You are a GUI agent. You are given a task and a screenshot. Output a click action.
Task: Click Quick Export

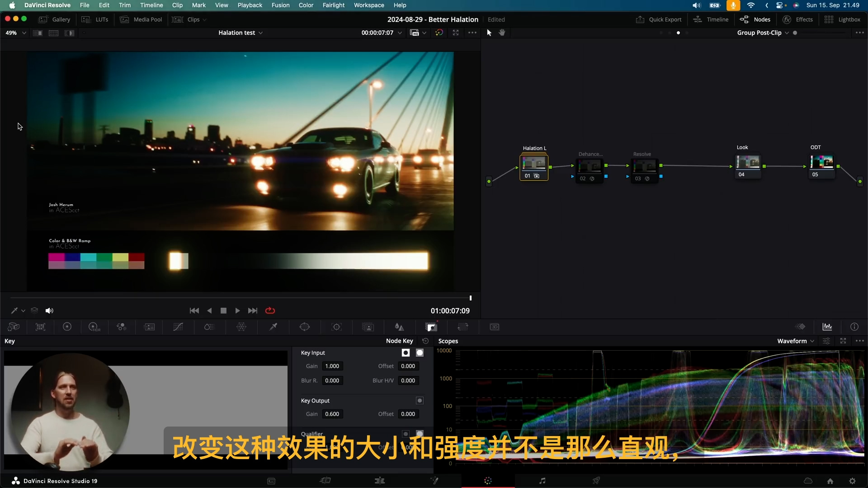click(659, 19)
